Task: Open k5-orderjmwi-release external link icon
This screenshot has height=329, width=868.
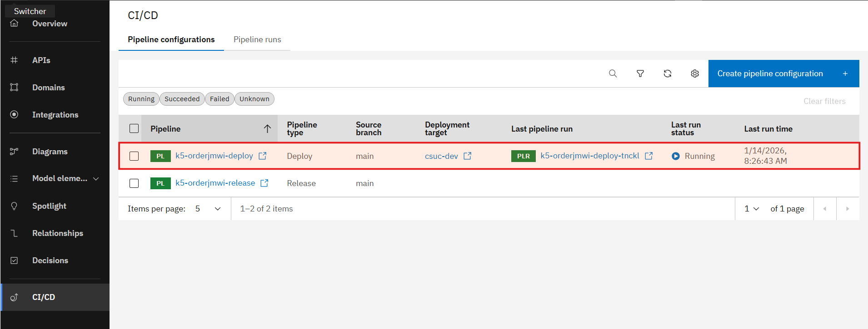Action: pos(264,183)
